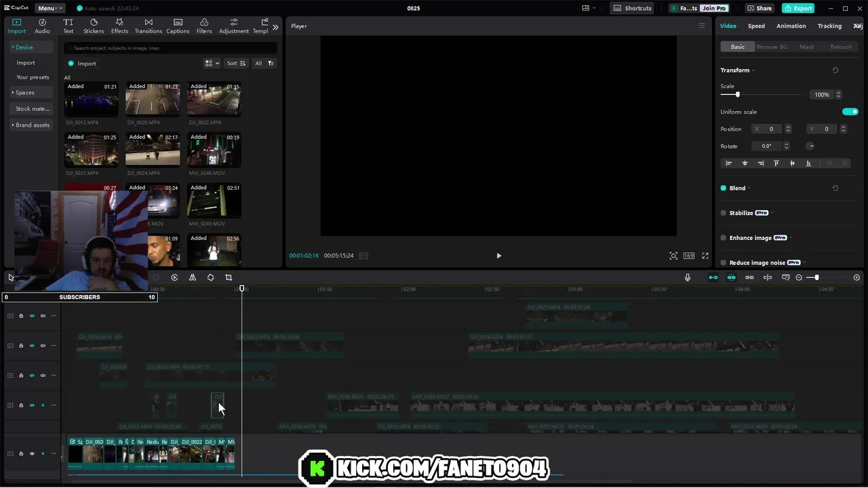Mute the top timeline track audio
The width and height of the screenshot is (868, 488).
43,316
